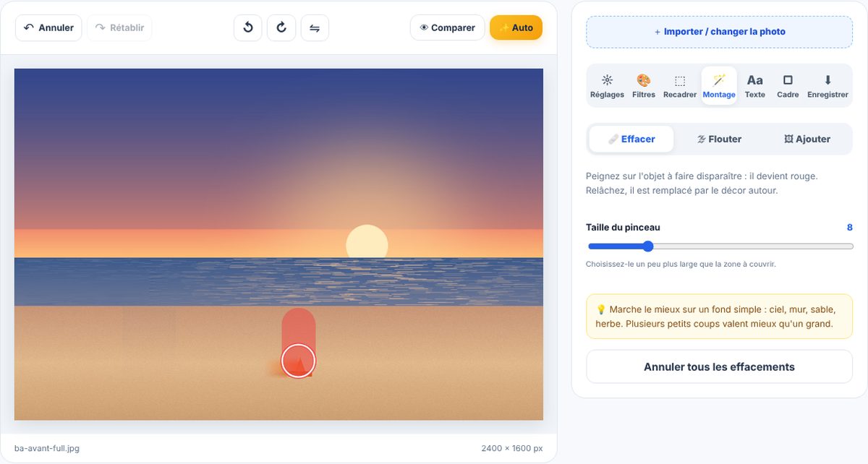868x464 pixels.
Task: Click the Annuler undo button
Action: click(x=48, y=27)
